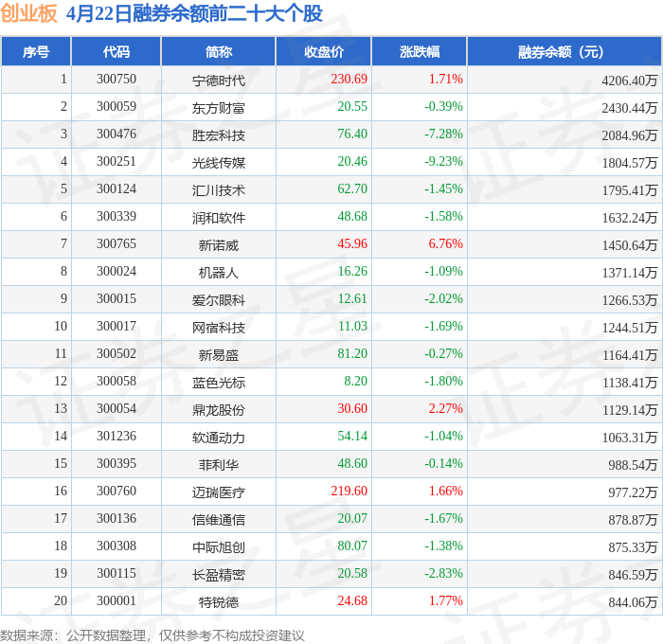Click the change value -9.23%
The width and height of the screenshot is (663, 644).
[x=443, y=161]
